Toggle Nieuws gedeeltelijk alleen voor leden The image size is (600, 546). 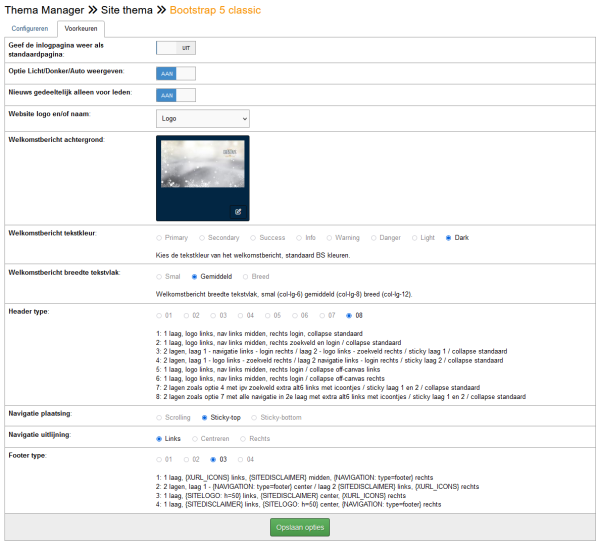(176, 95)
